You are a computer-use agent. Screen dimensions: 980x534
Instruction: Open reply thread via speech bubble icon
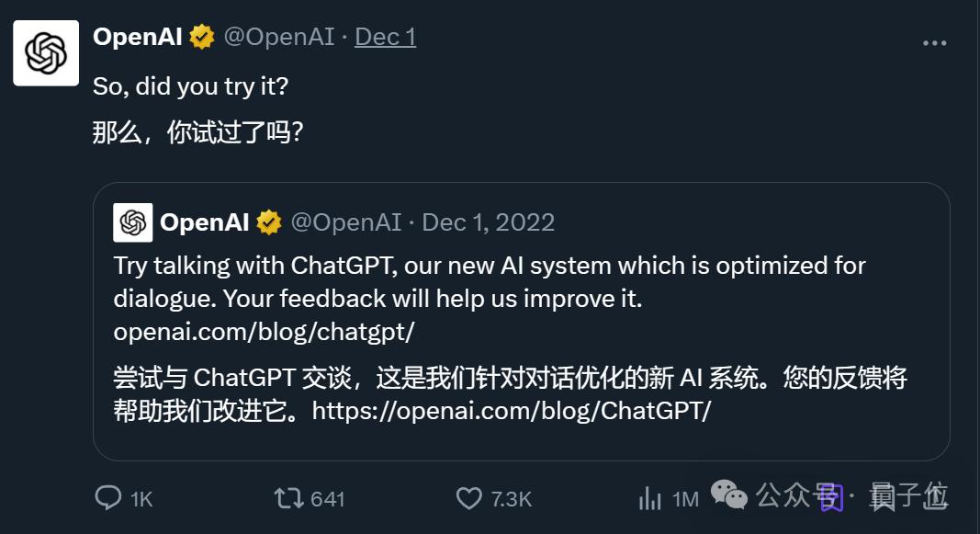[110, 497]
